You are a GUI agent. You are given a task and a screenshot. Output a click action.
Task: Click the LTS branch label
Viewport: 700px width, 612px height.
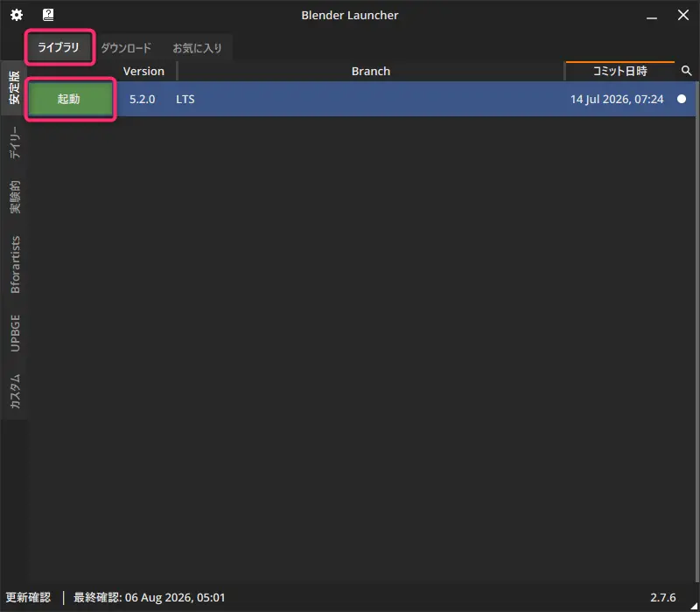coord(185,99)
